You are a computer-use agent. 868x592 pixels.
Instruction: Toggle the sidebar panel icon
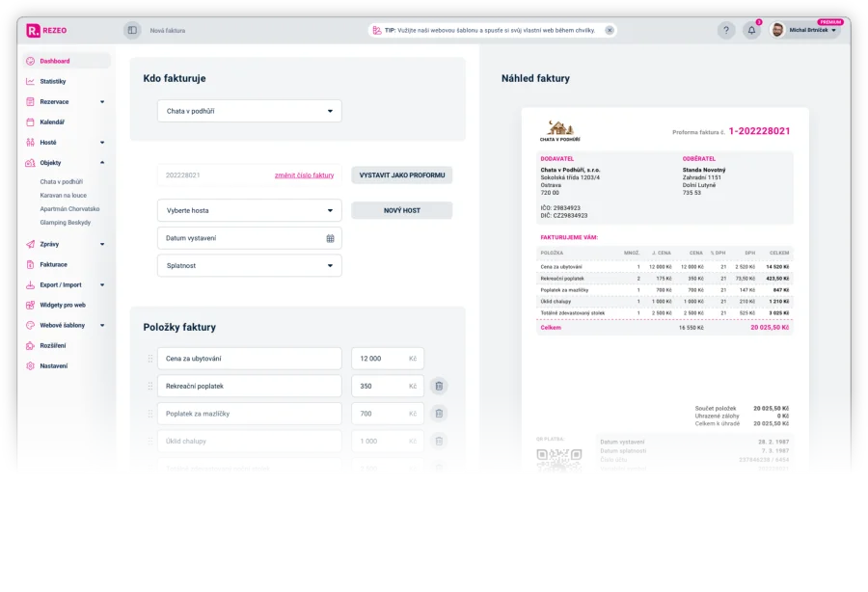[x=132, y=31]
